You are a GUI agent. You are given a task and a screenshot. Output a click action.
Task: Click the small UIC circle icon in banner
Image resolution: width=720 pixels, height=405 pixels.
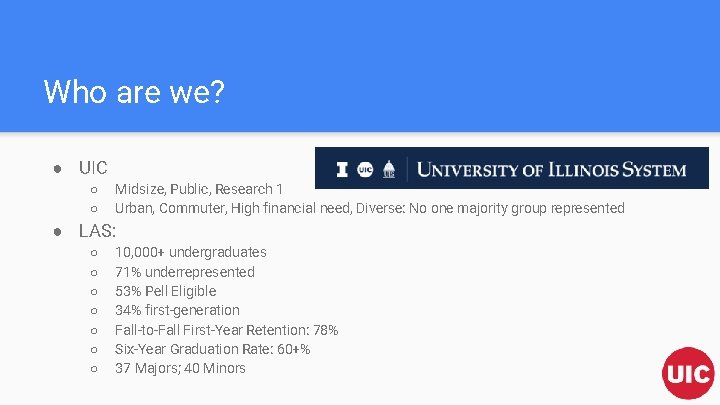pyautogui.click(x=365, y=169)
